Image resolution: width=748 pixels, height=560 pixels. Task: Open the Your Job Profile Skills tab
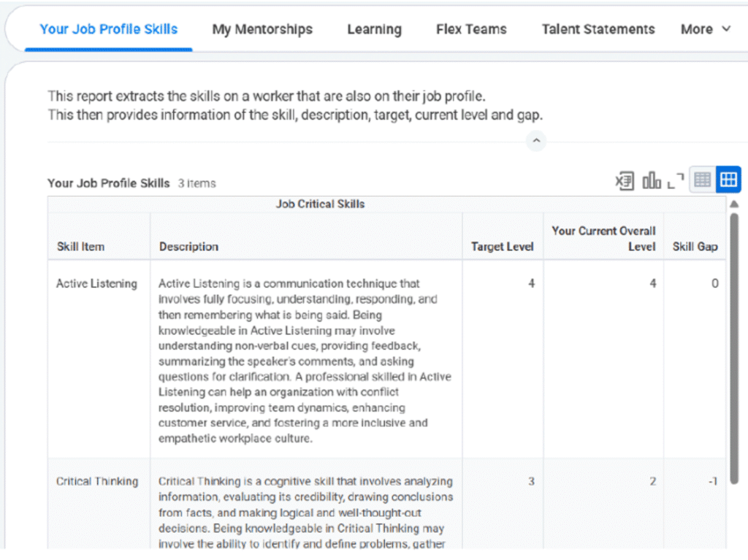pos(109,30)
